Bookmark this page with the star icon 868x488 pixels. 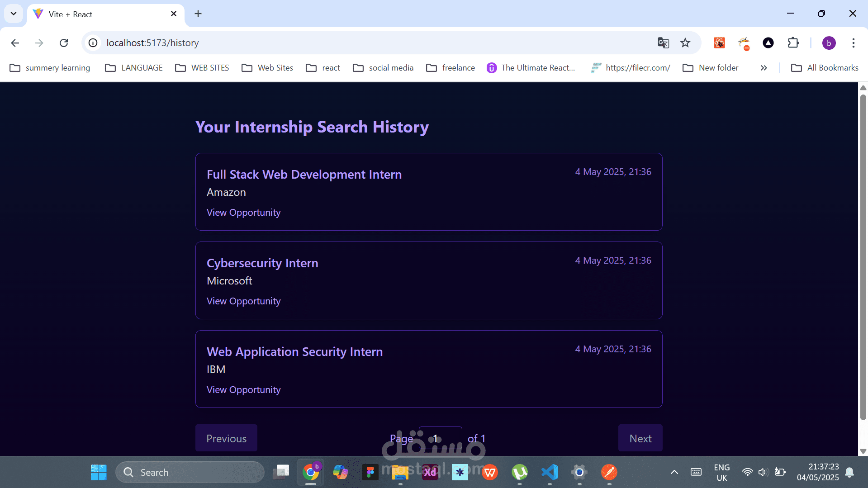click(685, 43)
